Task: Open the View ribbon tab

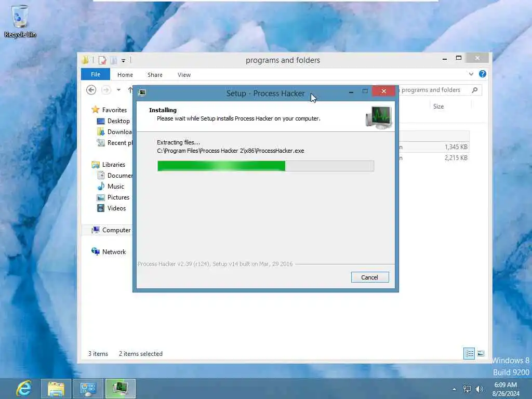Action: point(184,75)
